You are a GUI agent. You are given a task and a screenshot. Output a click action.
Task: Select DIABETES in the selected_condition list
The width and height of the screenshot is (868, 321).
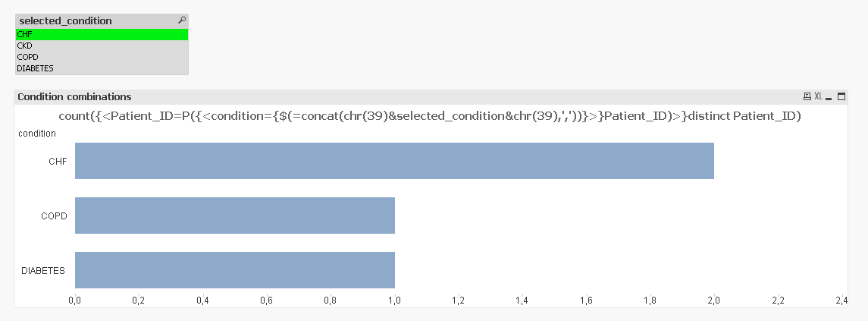coord(102,68)
